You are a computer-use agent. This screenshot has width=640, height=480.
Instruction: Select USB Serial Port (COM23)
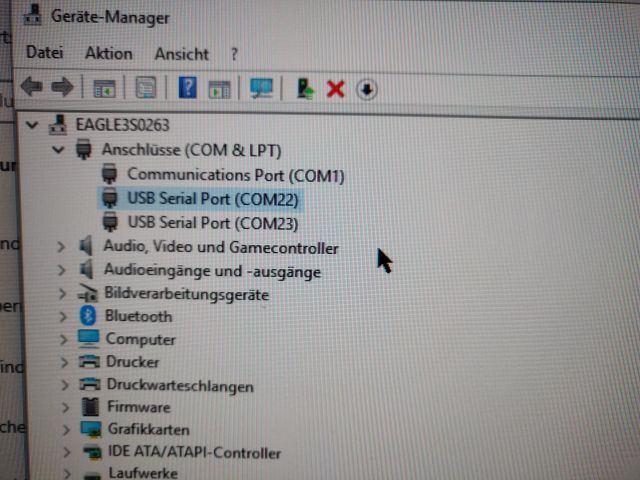[x=213, y=223]
